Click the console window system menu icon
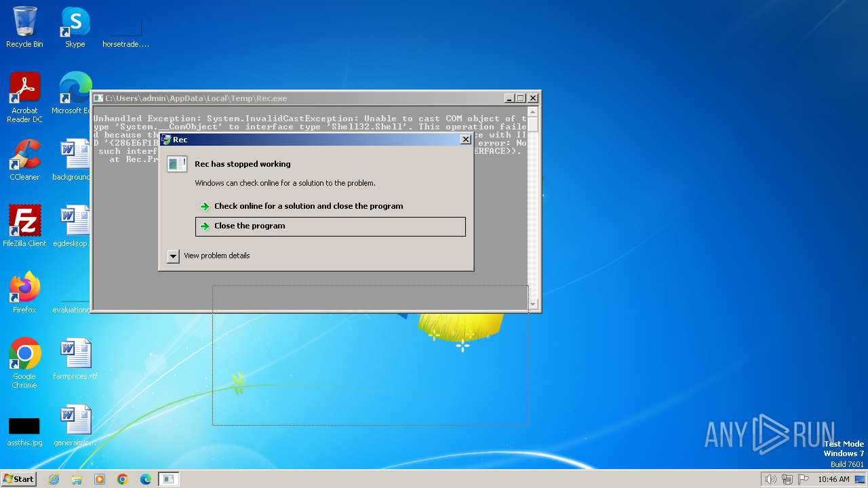This screenshot has height=488, width=868. click(x=99, y=98)
